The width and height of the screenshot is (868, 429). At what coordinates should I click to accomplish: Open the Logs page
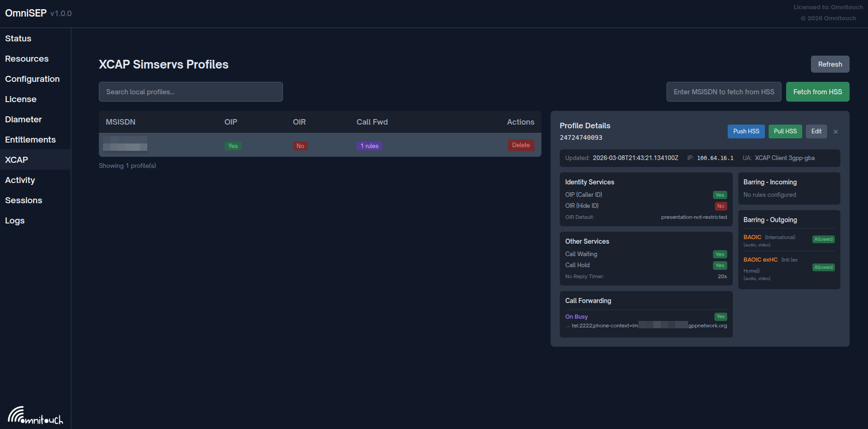pyautogui.click(x=14, y=220)
